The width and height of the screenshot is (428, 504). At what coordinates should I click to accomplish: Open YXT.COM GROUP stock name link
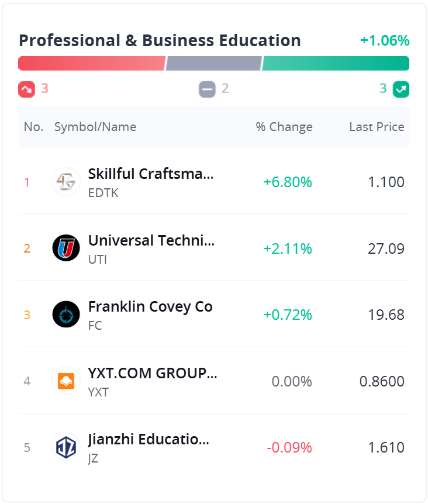click(x=153, y=373)
